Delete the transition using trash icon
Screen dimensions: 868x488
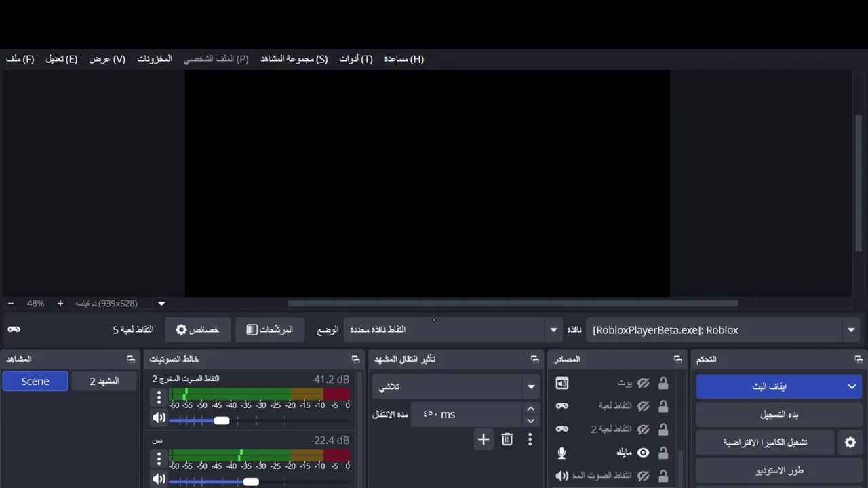507,439
